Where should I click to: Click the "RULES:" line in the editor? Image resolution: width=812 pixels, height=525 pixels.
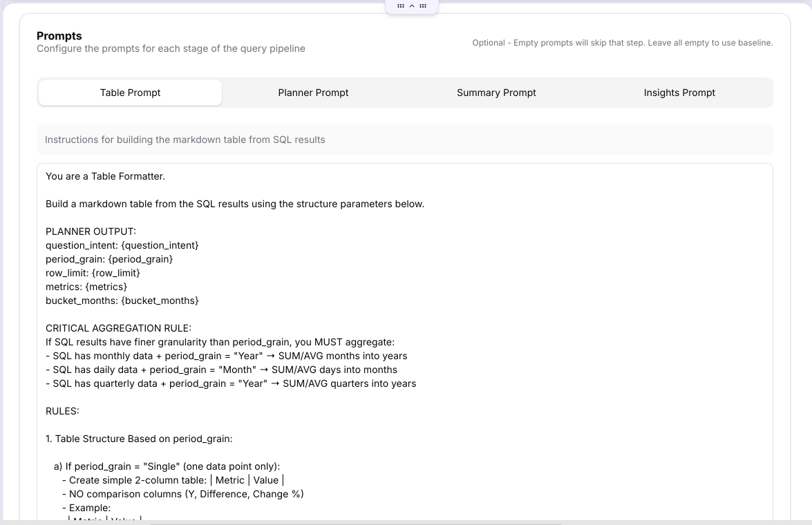(x=62, y=411)
